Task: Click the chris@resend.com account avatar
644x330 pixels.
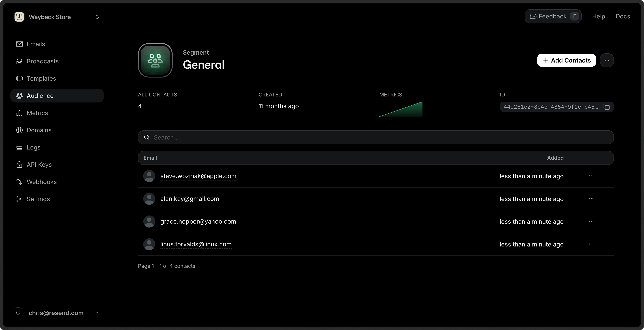Action: [x=18, y=313]
